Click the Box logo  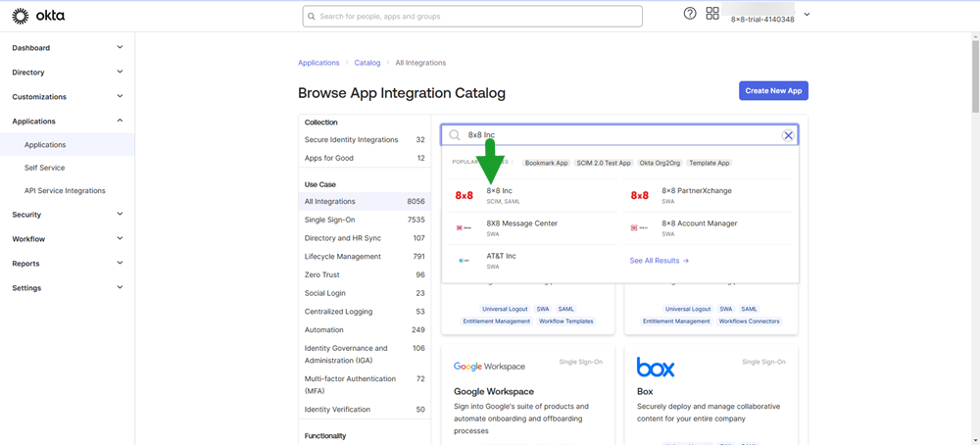tap(656, 368)
